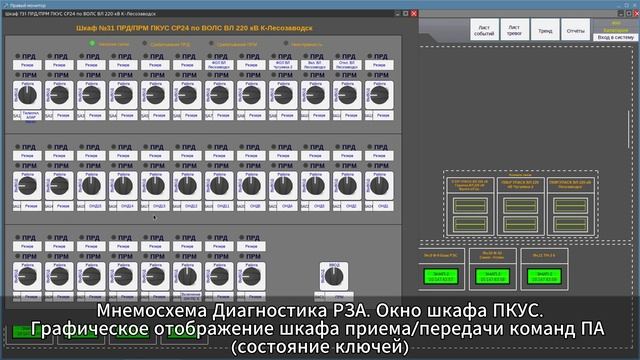Toggle the ОНД11 key switch

pos(219,186)
